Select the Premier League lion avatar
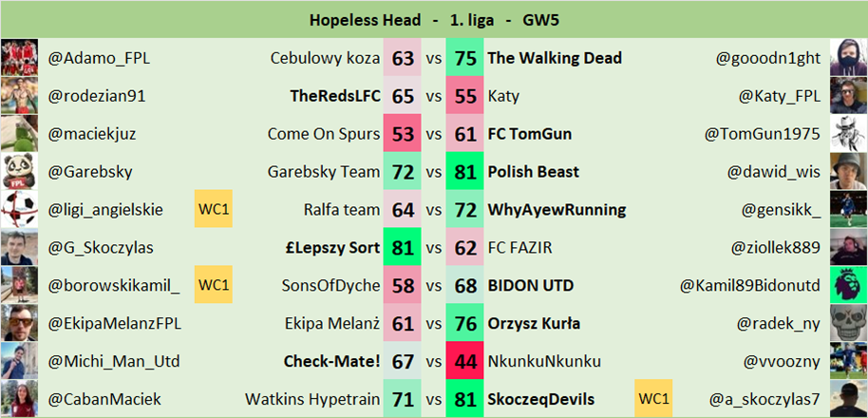 click(x=848, y=285)
